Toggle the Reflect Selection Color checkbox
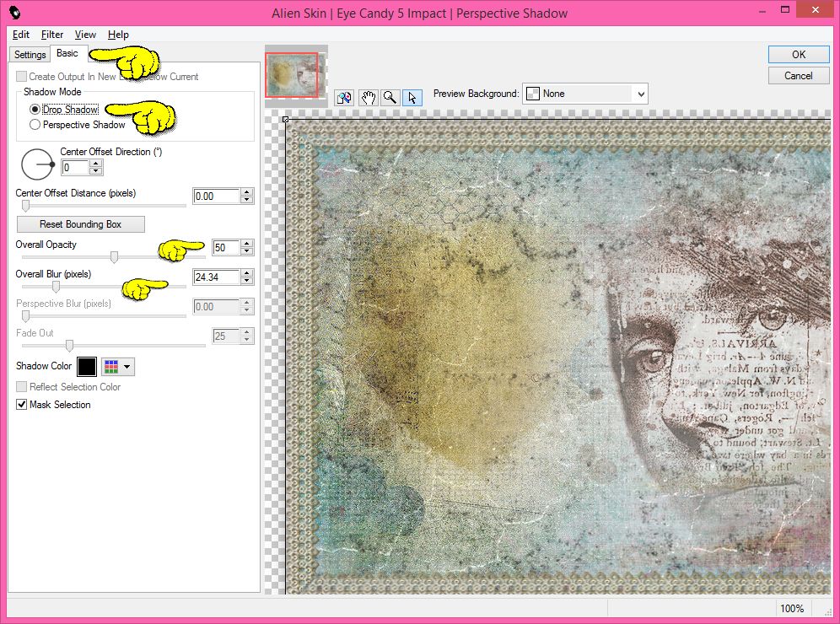 pyautogui.click(x=21, y=387)
